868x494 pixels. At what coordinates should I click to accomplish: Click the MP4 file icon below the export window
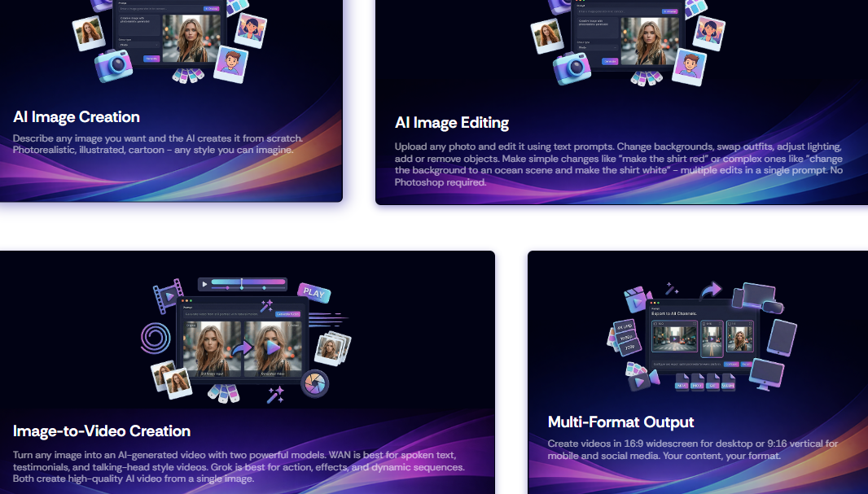coord(681,384)
